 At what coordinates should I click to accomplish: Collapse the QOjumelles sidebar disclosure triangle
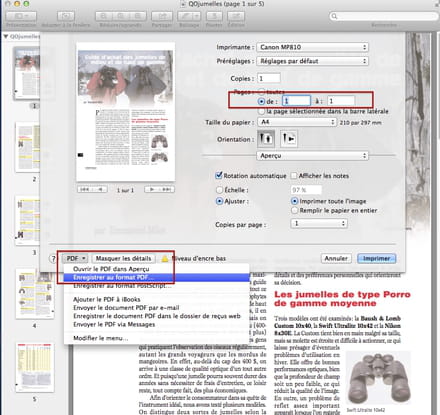(6, 36)
